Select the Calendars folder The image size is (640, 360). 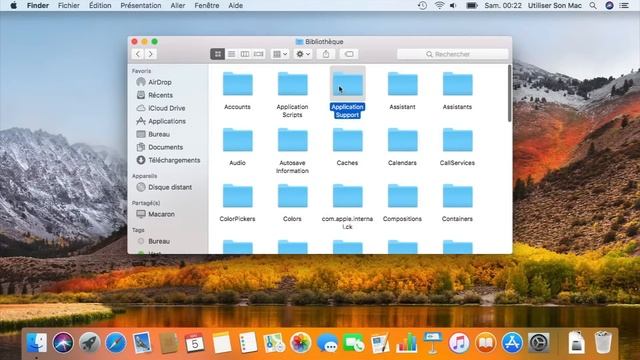click(x=402, y=140)
